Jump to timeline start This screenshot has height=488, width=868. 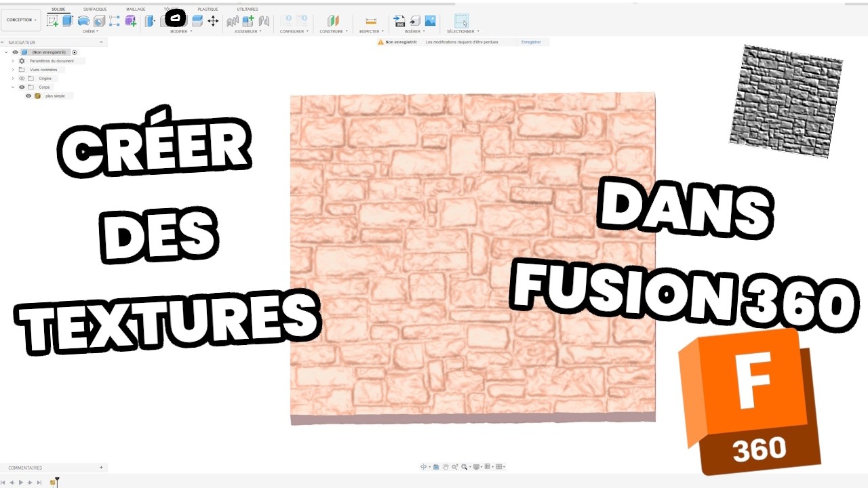[x=3, y=483]
